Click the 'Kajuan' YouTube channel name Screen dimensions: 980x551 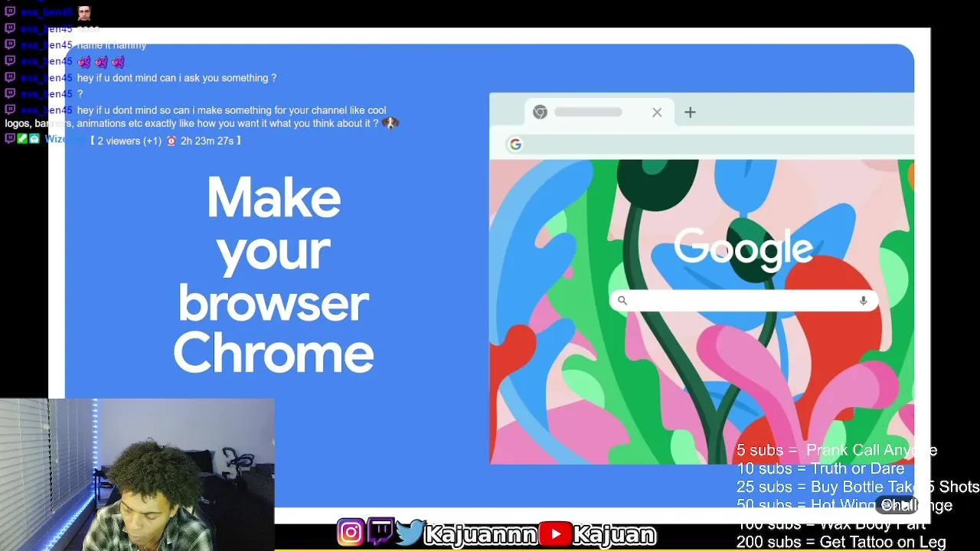615,533
